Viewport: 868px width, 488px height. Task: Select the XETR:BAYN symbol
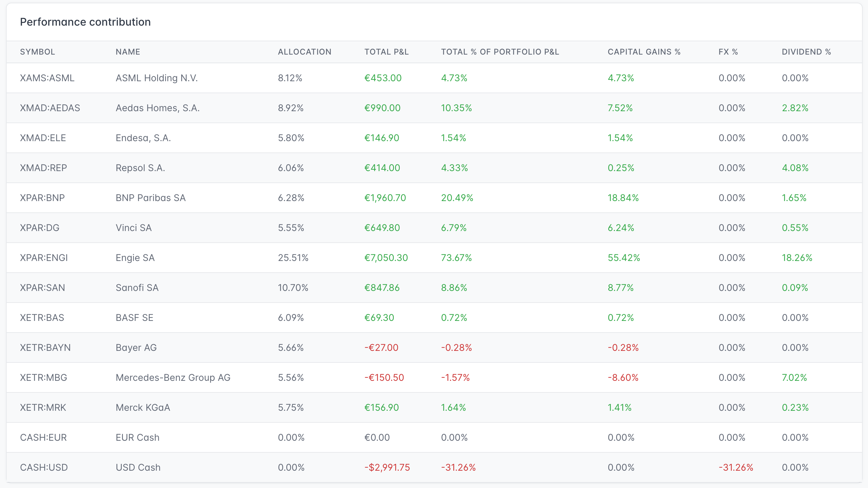click(x=45, y=348)
